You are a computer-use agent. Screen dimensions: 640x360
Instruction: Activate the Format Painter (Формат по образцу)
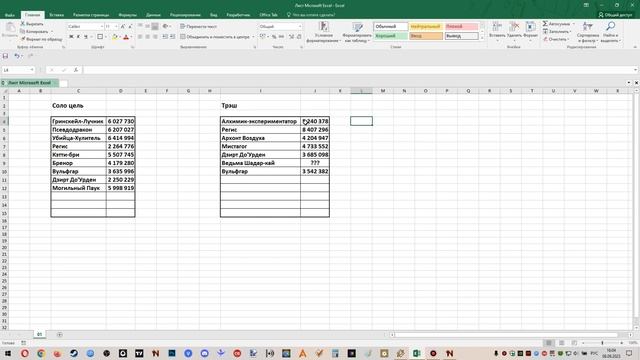pyautogui.click(x=41, y=39)
